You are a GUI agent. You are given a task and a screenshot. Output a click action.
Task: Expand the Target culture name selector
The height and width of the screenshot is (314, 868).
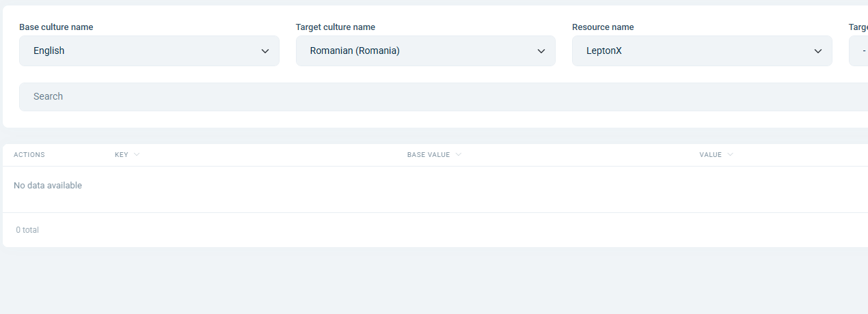click(425, 51)
